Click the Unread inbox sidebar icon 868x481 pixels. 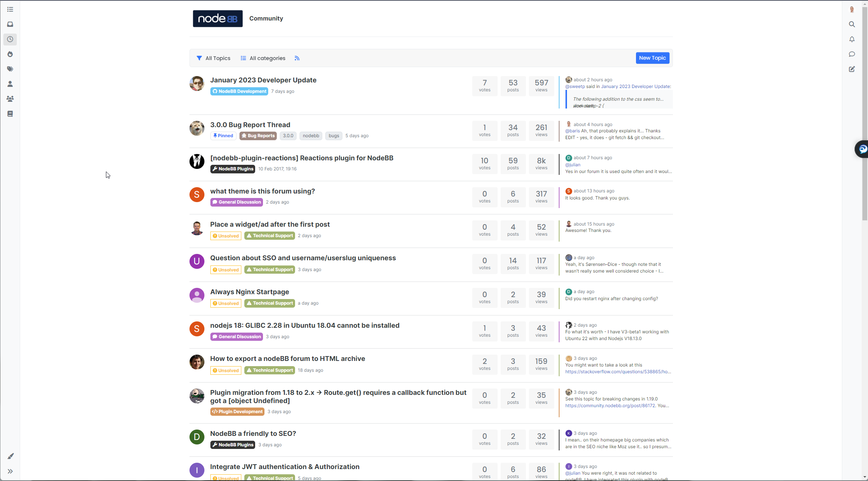[10, 24]
